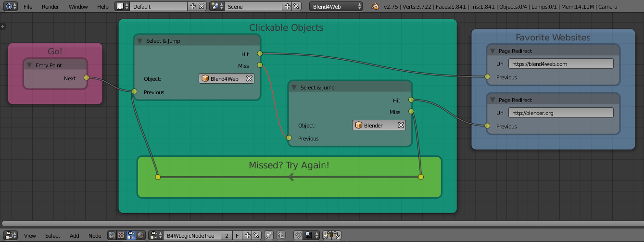Image resolution: width=644 pixels, height=242 pixels.
Task: Open the scene browse icon
Action: pyautogui.click(x=217, y=6)
